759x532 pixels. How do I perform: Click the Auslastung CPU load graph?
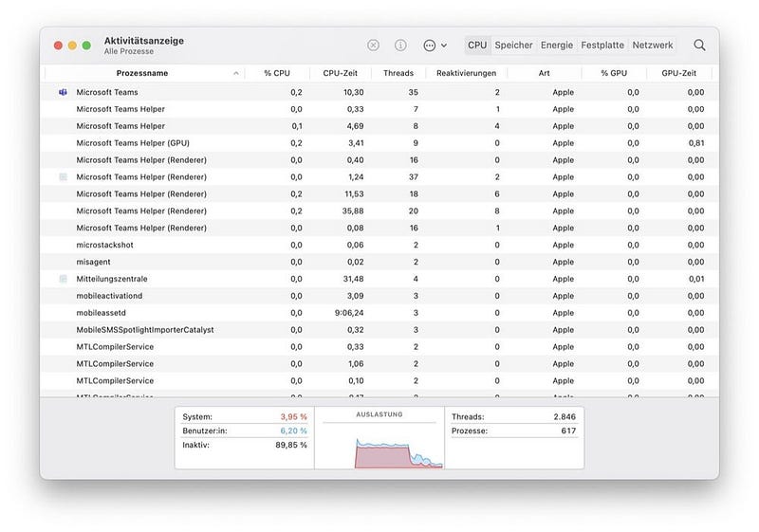[379, 446]
